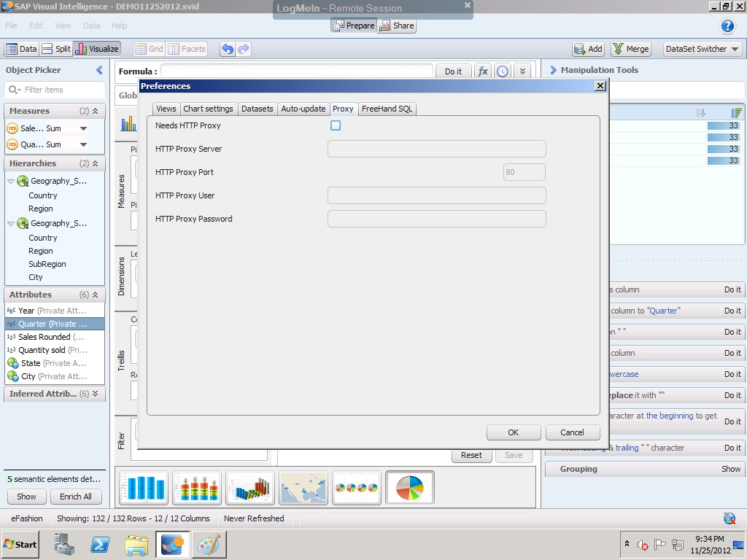The image size is (747, 560).
Task: Click the SAP Visual Intelligence taskbar icon
Action: pos(172,544)
